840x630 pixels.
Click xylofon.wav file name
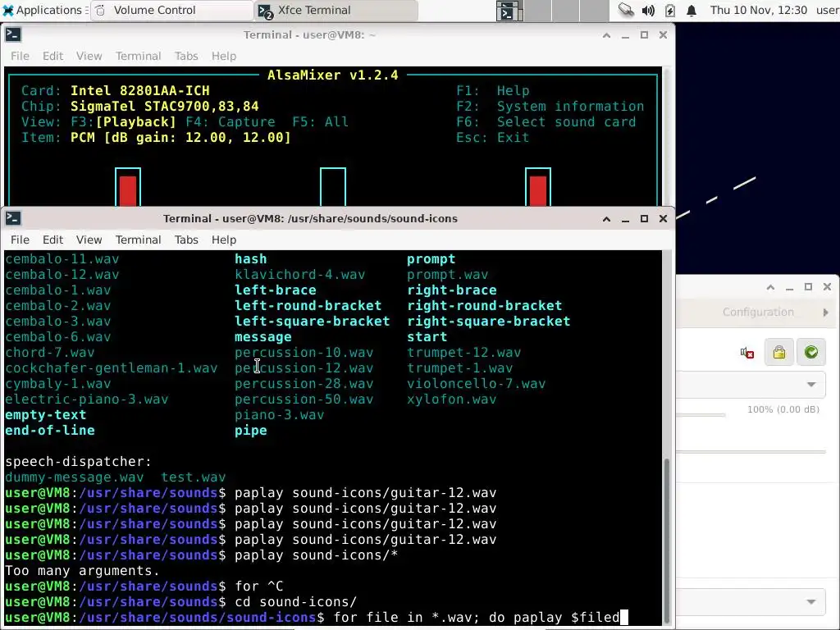[x=452, y=399]
